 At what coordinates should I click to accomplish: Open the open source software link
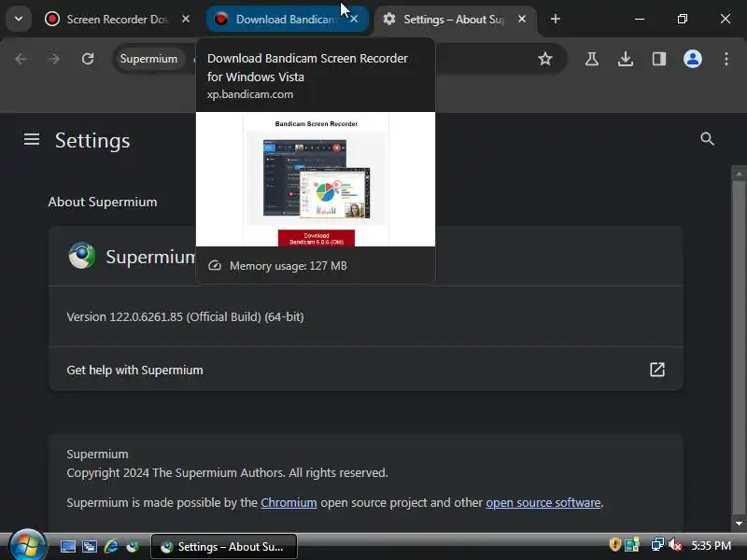tap(543, 503)
